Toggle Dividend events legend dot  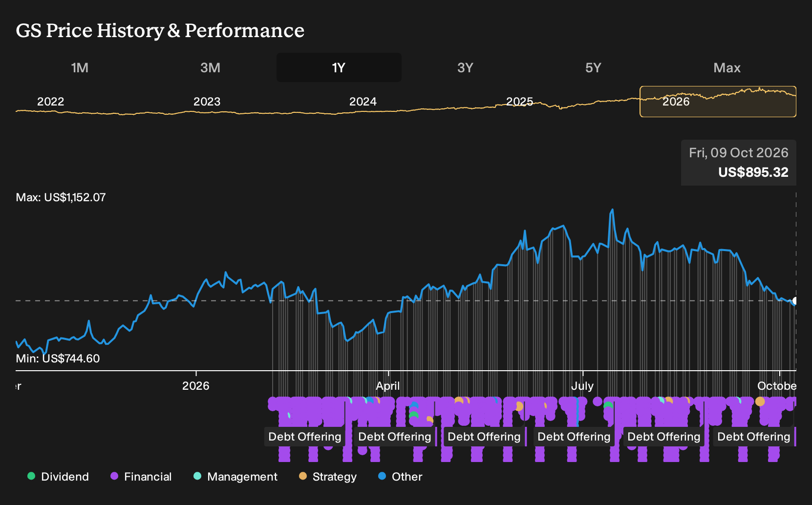pyautogui.click(x=31, y=476)
